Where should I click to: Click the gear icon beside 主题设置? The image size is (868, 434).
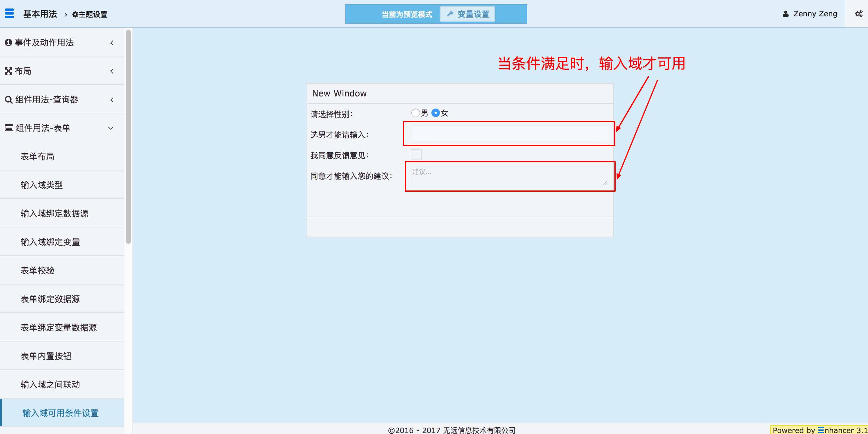[75, 15]
